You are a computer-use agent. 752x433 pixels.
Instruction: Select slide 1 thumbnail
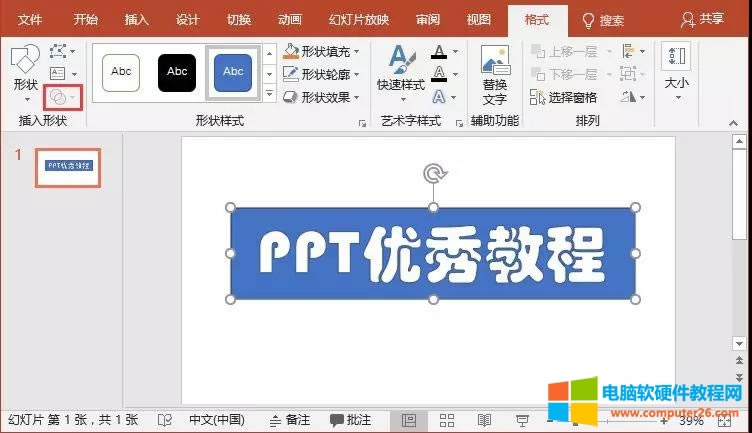click(68, 167)
